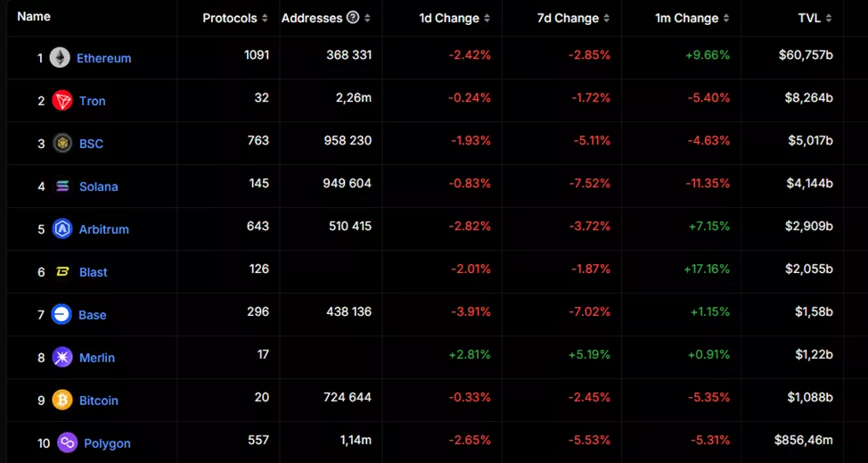Viewport: 868px width, 463px height.
Task: Click the Arbitrum chain logo icon
Action: coord(62,229)
